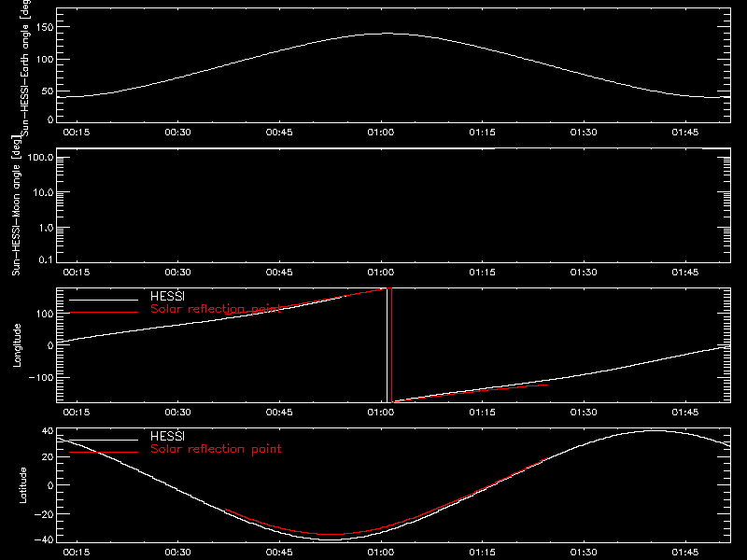Select the -100 tick in Longitude plot
The width and height of the screenshot is (747, 560).
coord(41,378)
